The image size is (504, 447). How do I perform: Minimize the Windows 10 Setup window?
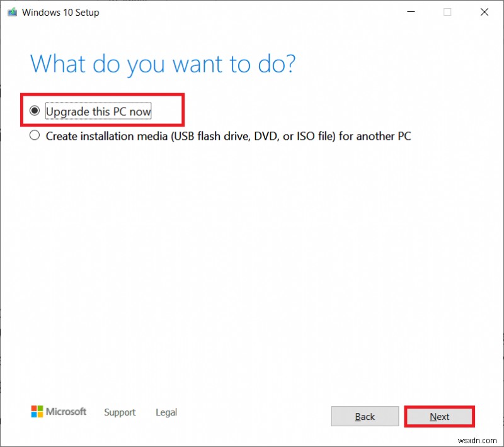pyautogui.click(x=411, y=12)
